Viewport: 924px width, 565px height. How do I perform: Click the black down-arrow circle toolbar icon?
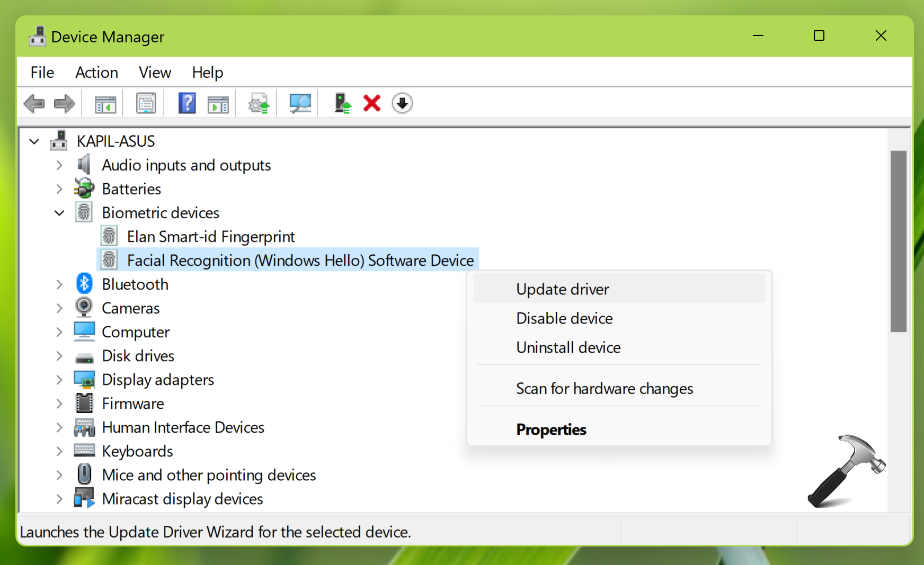coord(402,103)
